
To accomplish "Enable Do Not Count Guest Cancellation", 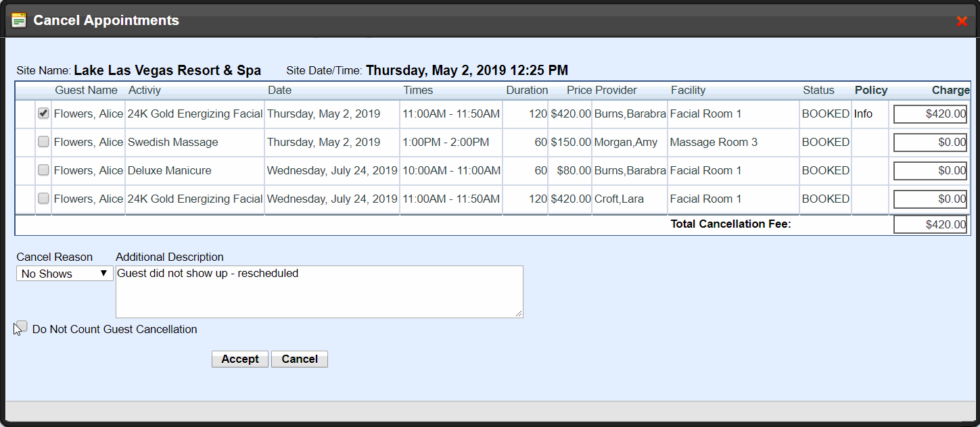I will [x=22, y=327].
